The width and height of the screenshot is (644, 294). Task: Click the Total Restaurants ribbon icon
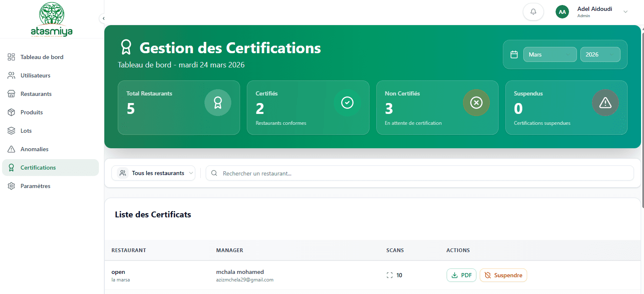[x=217, y=103]
